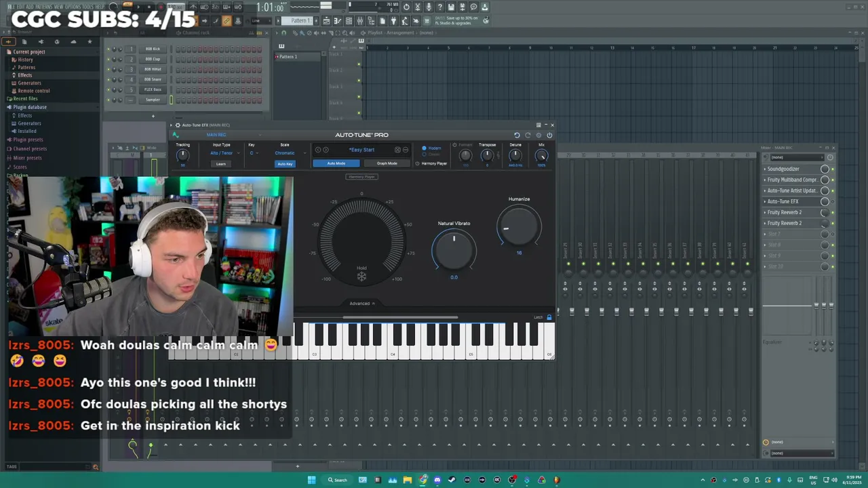Add new channel with plus button

[x=153, y=116]
